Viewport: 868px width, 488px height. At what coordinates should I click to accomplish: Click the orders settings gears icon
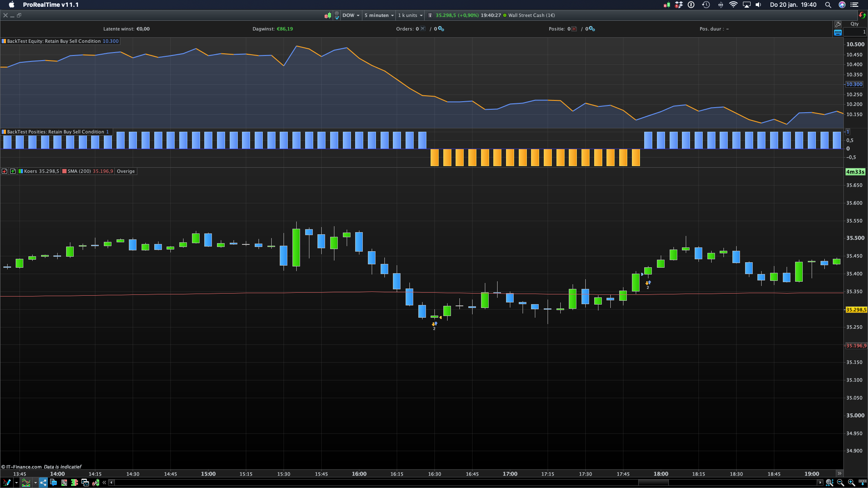441,29
